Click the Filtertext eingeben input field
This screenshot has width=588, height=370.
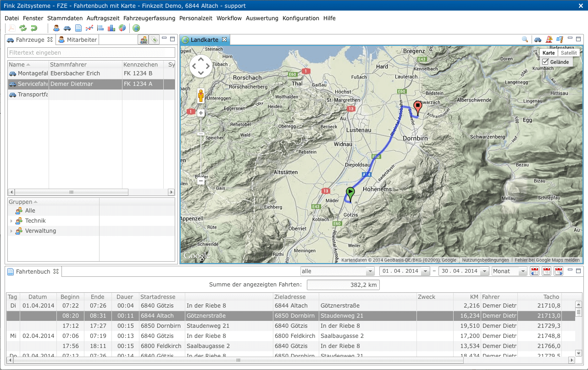pyautogui.click(x=92, y=53)
